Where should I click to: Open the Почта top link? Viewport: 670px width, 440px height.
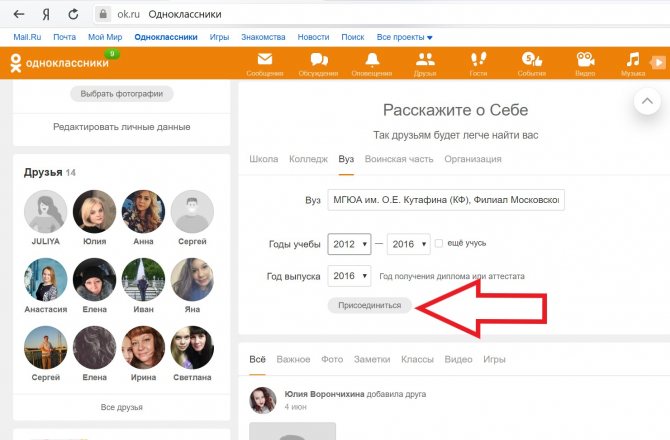tap(65, 37)
